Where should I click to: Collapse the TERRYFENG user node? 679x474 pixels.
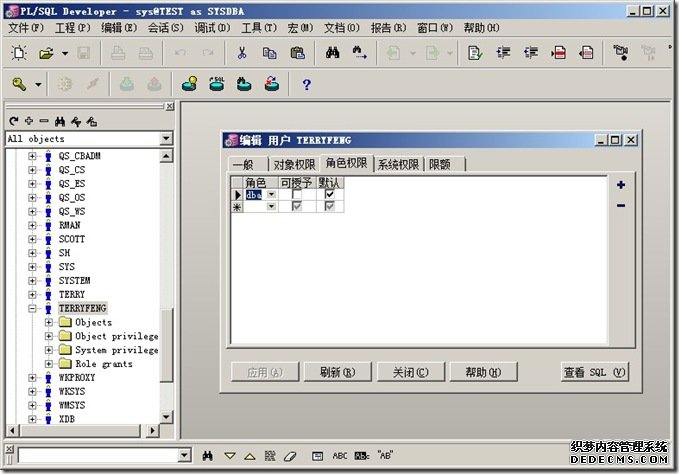pos(33,309)
